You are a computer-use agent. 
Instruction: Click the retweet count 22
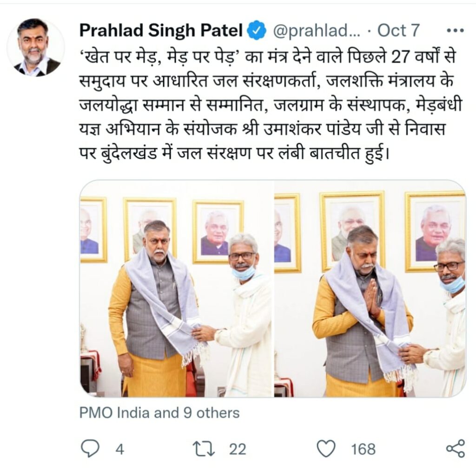tap(238, 449)
